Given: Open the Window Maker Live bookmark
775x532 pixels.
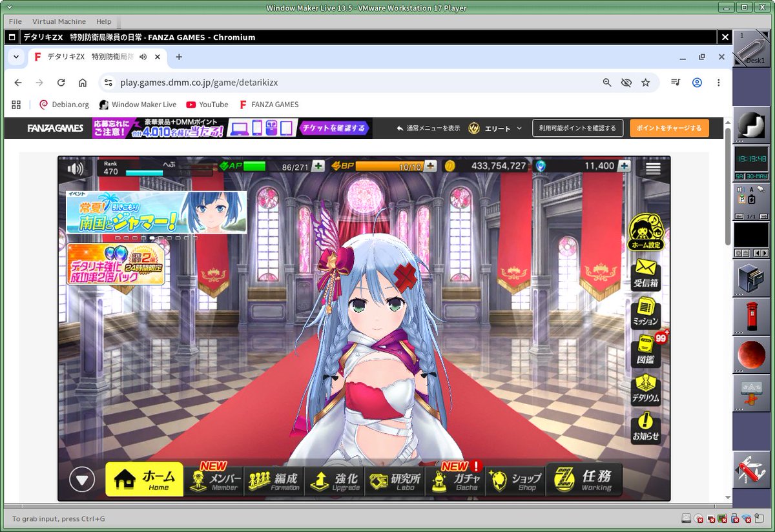Looking at the screenshot, I should click(138, 105).
